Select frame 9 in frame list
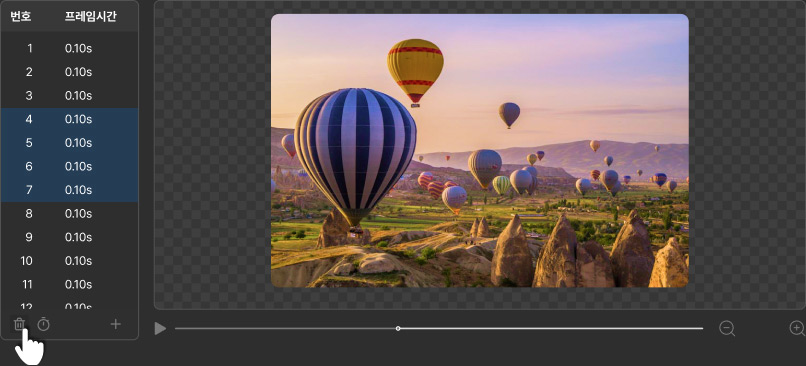This screenshot has width=806, height=366. tap(69, 237)
